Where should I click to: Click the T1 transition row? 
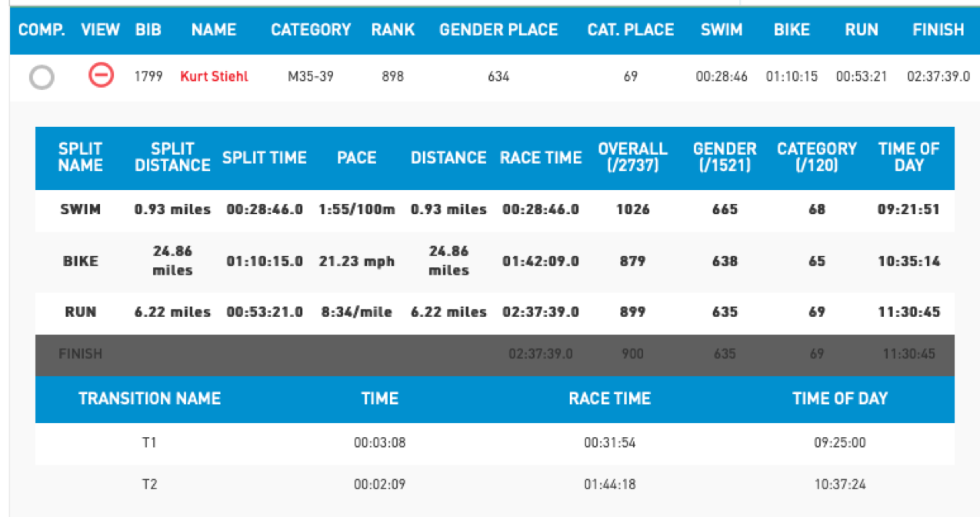(x=495, y=443)
